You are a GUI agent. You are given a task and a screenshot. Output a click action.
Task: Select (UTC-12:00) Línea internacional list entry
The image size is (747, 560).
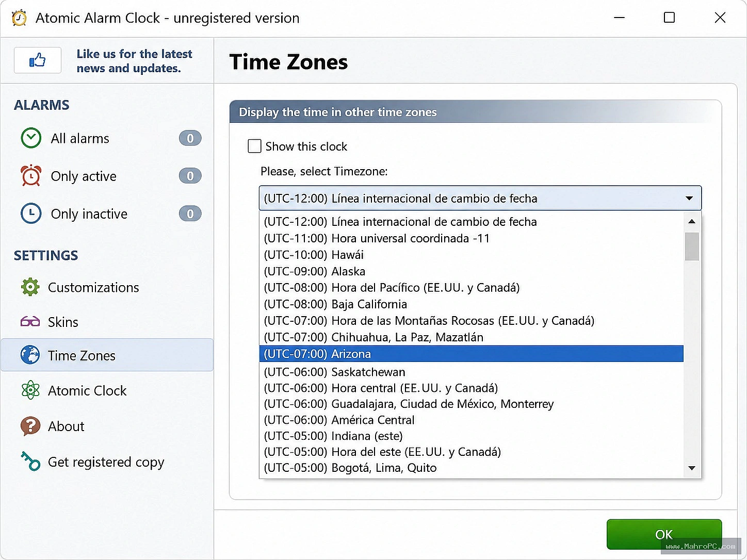[471, 222]
